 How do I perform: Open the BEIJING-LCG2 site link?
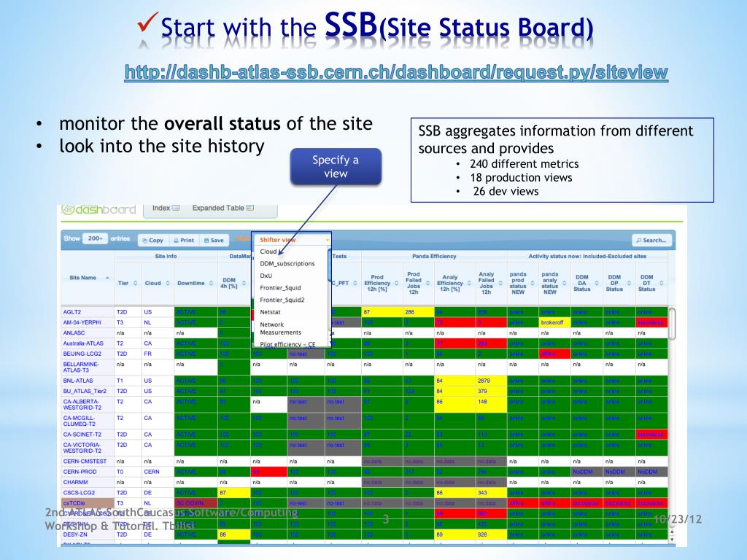[82, 354]
